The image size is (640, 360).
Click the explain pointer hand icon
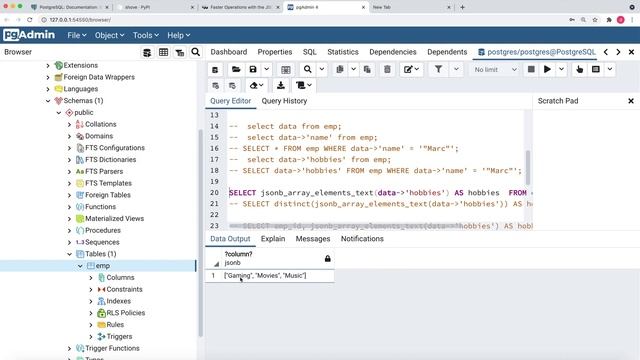click(x=580, y=70)
